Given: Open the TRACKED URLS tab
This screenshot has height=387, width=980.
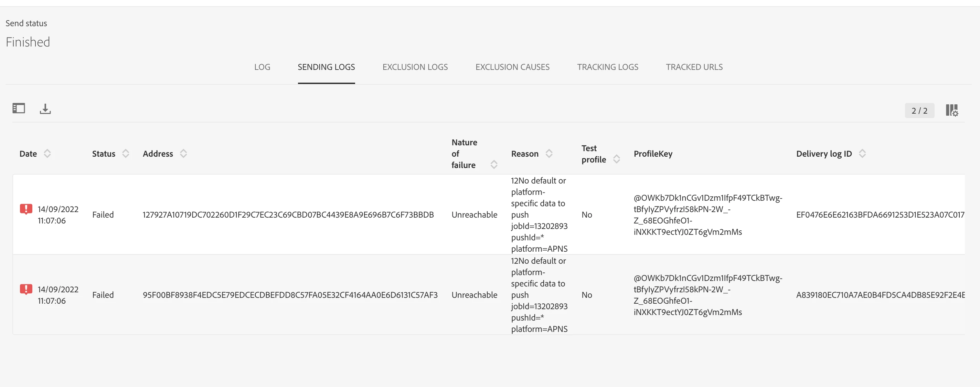Looking at the screenshot, I should [x=694, y=67].
